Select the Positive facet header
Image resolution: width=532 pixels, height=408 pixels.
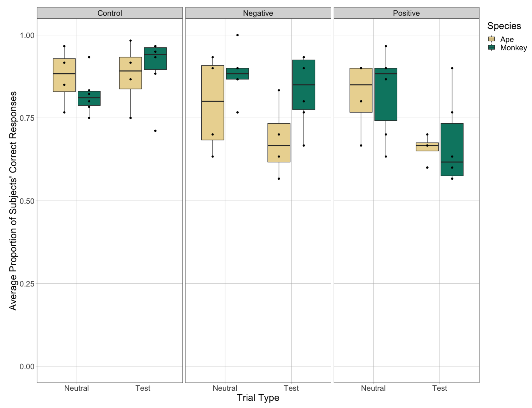406,13
